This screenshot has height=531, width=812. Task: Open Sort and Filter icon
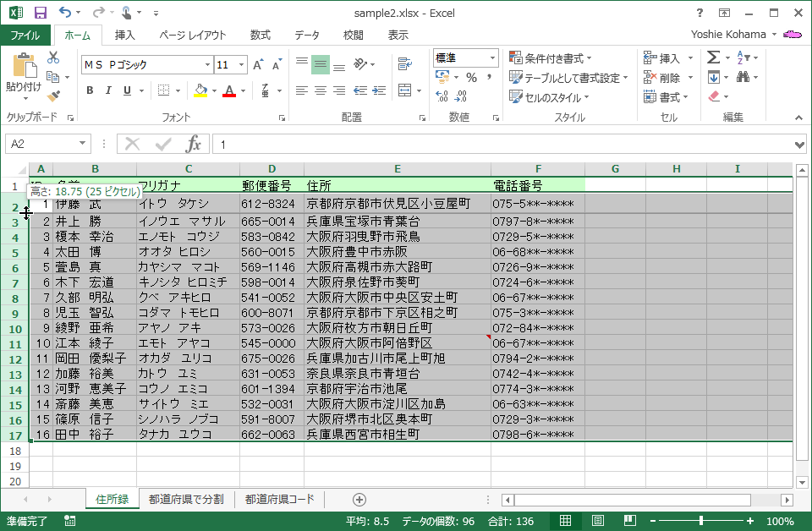coord(743,57)
